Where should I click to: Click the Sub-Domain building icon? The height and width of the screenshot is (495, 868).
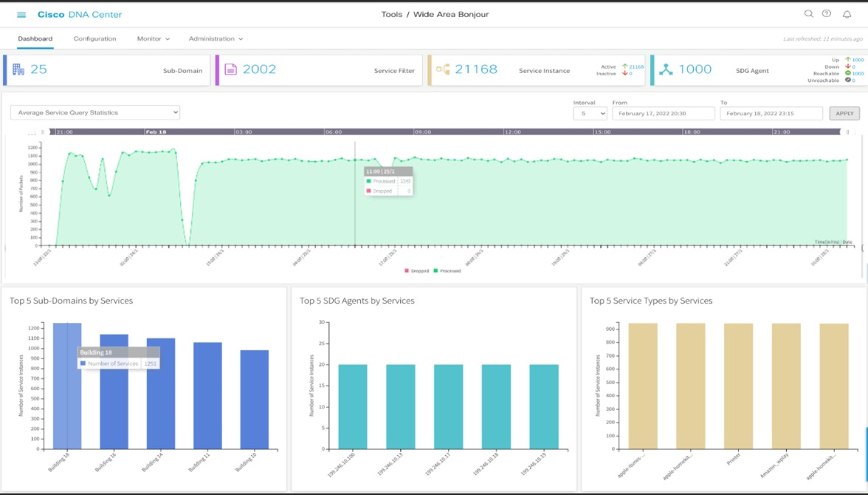[18, 69]
